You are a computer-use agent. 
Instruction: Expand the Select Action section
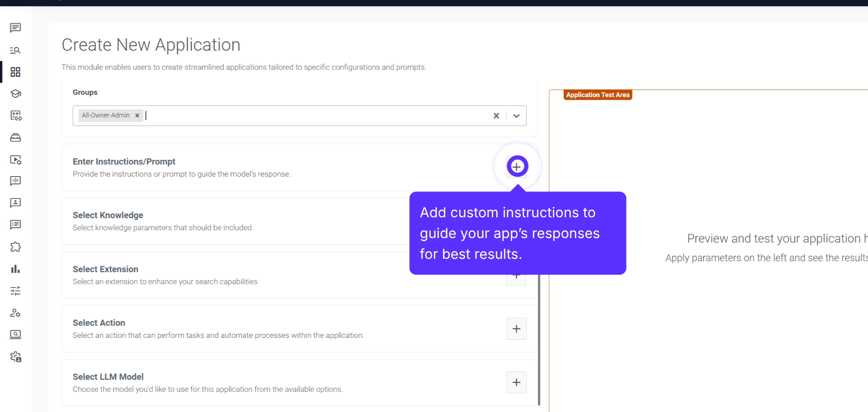click(516, 328)
